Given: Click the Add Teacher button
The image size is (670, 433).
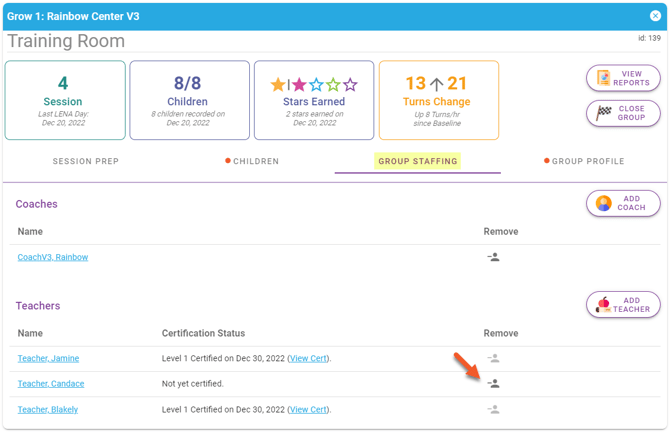Looking at the screenshot, I should point(623,305).
